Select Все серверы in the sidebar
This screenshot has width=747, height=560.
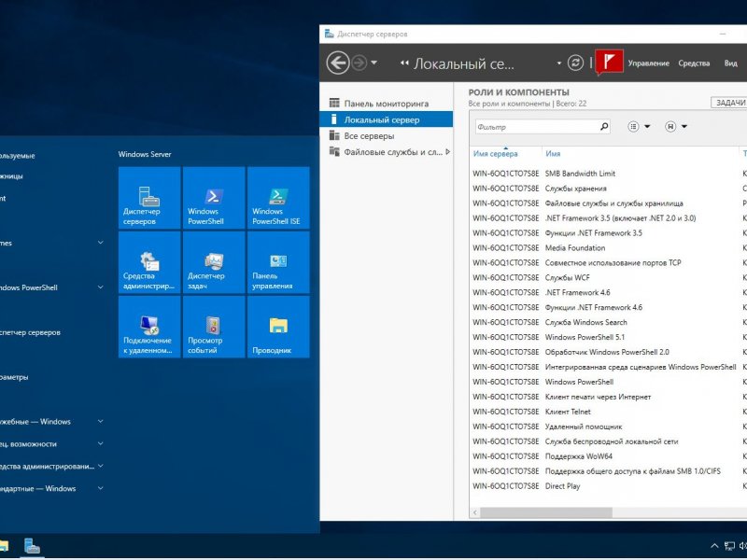(387, 135)
